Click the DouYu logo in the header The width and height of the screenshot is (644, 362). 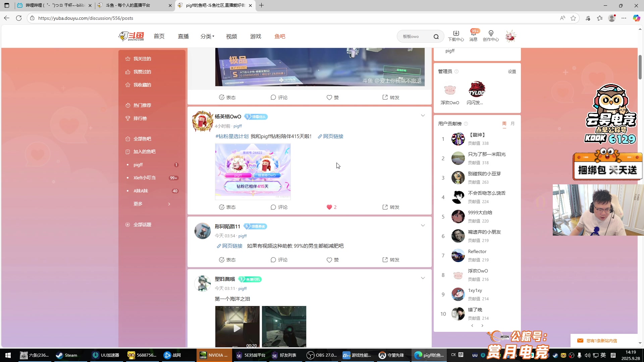[131, 36]
